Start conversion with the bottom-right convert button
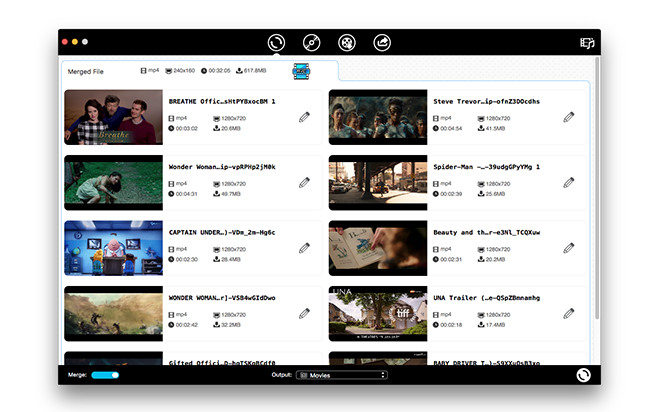 pos(583,375)
